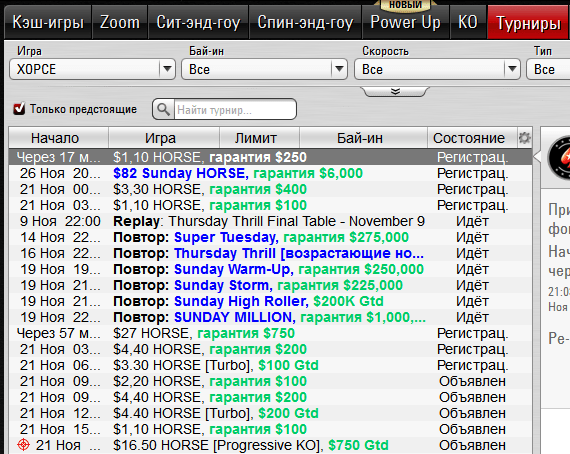Select Replay: Thursday Thrill Final Table row

[x=270, y=221]
